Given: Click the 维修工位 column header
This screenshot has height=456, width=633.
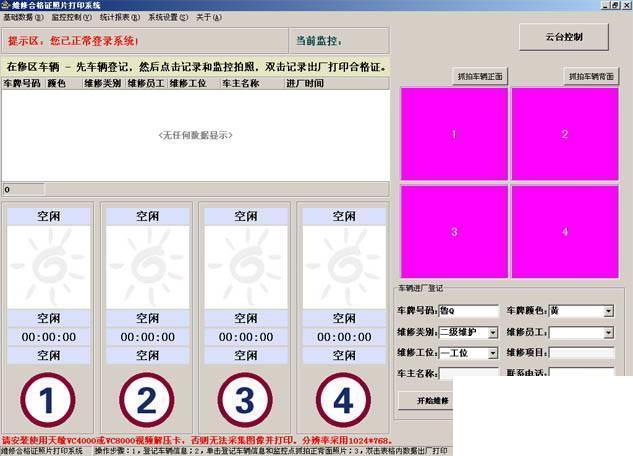Looking at the screenshot, I should (193, 84).
